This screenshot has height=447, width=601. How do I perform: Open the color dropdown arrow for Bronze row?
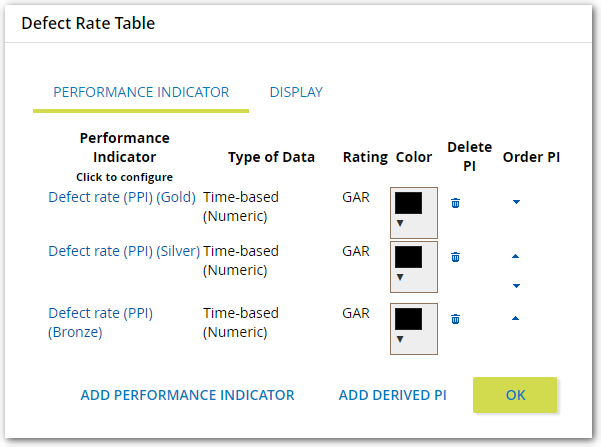coord(400,339)
